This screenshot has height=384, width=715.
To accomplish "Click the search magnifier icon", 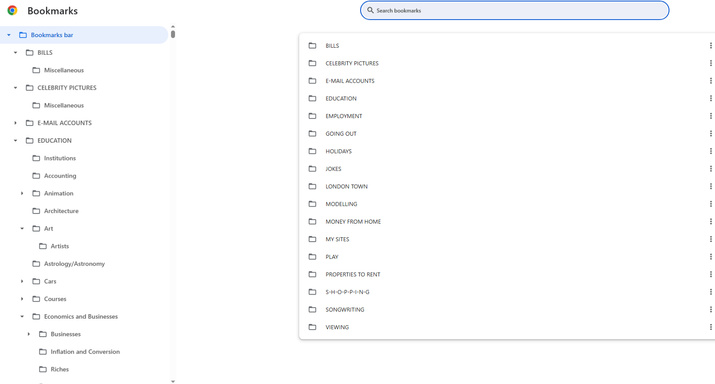I will coord(370,10).
